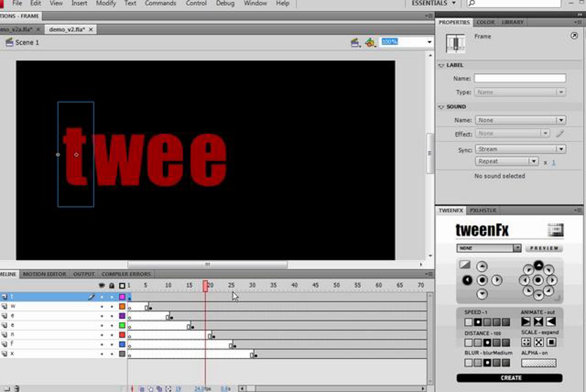The image size is (586, 392).
Task: Select the Animate in-out middle icon
Action: pyautogui.click(x=538, y=322)
